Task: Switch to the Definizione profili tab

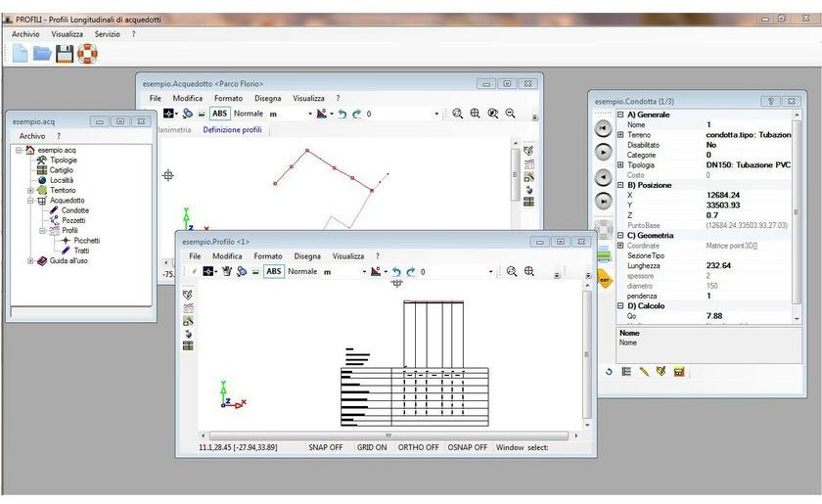Action: [232, 129]
